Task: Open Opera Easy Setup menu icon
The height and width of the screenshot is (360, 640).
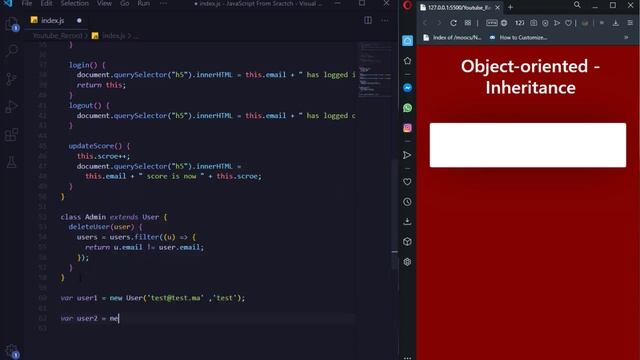Action: [630, 23]
